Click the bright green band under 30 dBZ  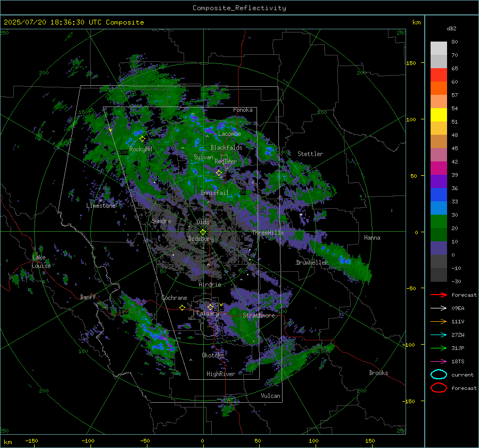tap(439, 222)
